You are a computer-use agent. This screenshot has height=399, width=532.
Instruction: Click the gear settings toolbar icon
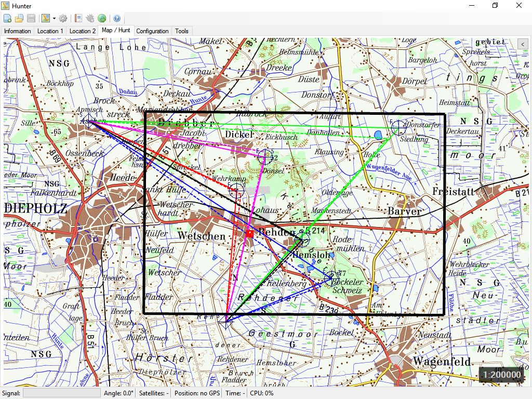click(x=63, y=19)
